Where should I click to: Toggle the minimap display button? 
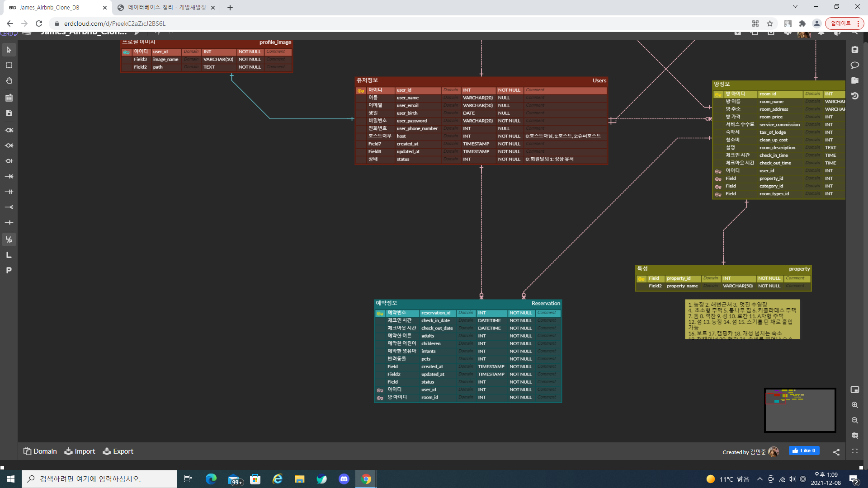(854, 389)
